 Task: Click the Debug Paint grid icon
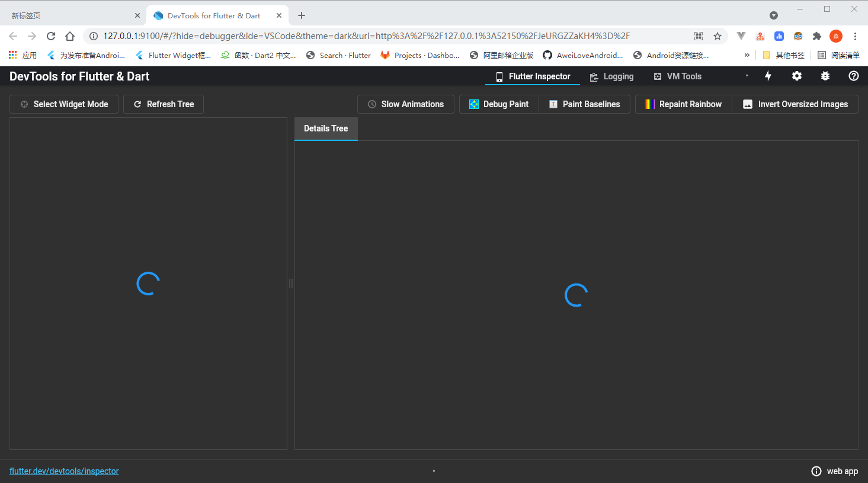(x=474, y=104)
